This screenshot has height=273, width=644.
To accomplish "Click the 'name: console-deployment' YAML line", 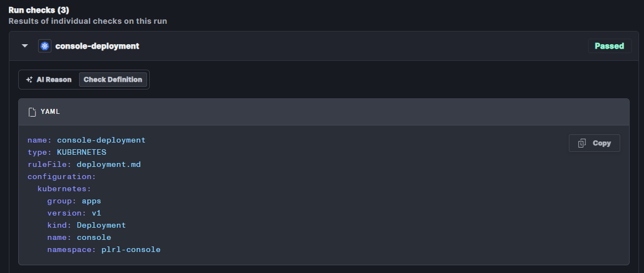I will tap(86, 140).
